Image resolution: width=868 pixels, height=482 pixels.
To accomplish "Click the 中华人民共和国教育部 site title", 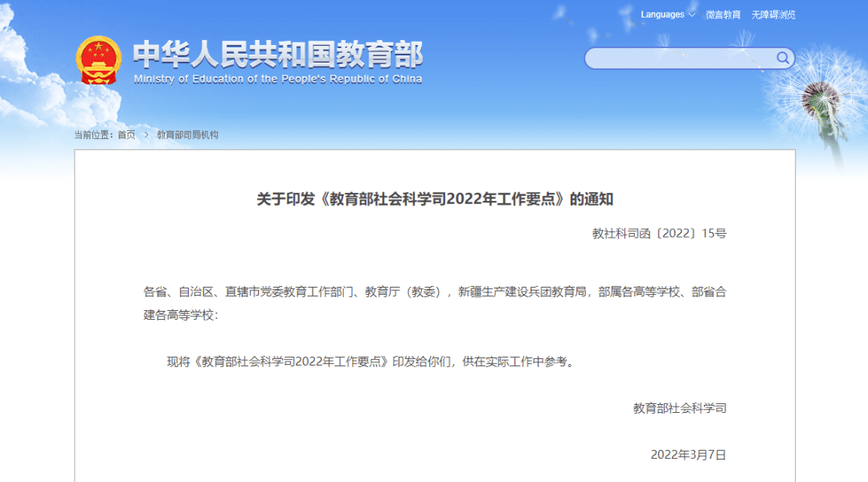I will coord(278,55).
